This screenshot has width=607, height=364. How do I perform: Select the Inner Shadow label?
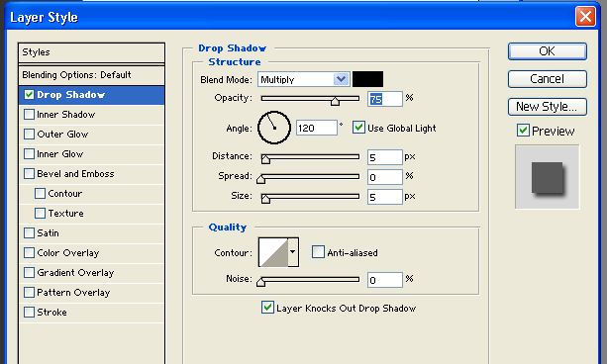65,115
